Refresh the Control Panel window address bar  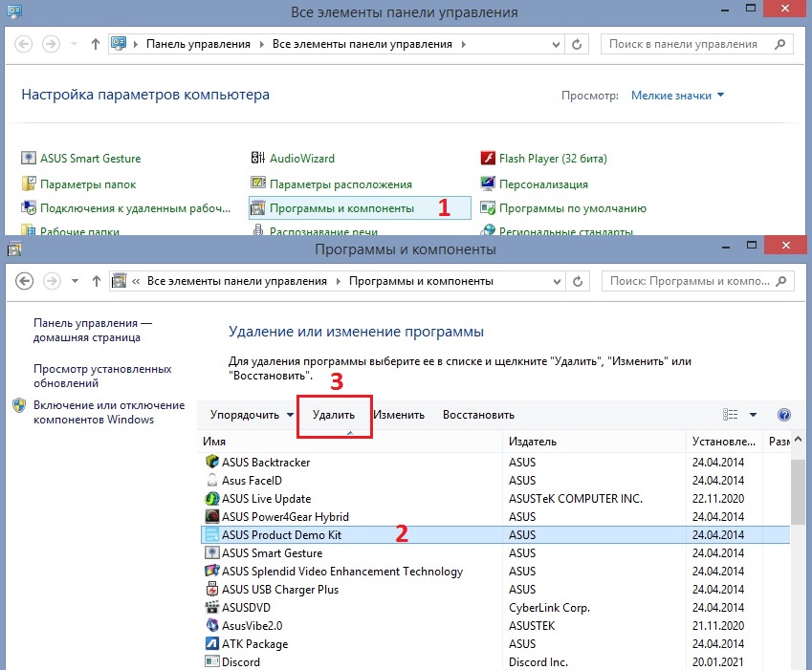(577, 44)
